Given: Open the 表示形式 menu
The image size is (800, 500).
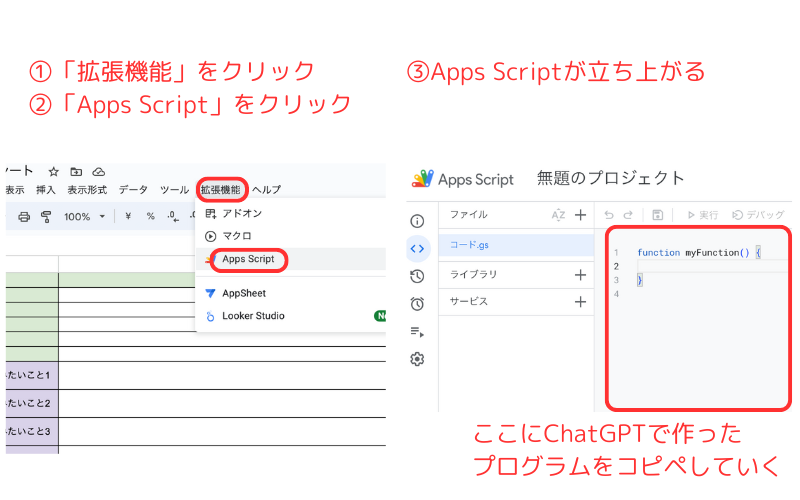Looking at the screenshot, I should tap(87, 190).
